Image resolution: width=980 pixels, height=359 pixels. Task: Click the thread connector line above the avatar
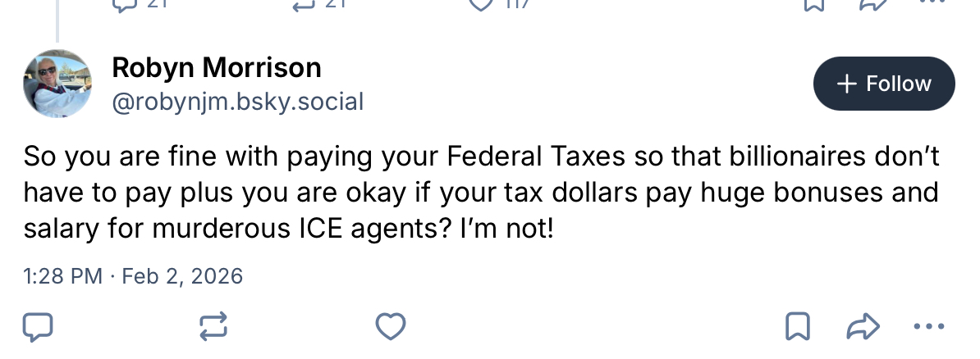57,20
